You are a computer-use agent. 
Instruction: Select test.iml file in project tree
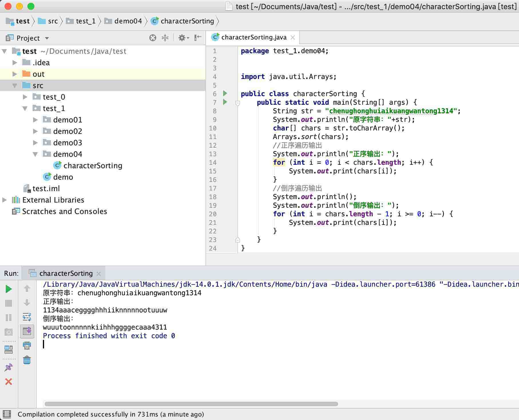pos(46,189)
